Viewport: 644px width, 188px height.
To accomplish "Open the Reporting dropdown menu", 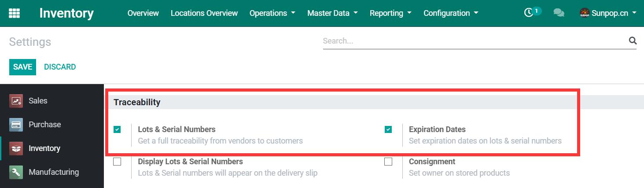I will click(x=390, y=13).
